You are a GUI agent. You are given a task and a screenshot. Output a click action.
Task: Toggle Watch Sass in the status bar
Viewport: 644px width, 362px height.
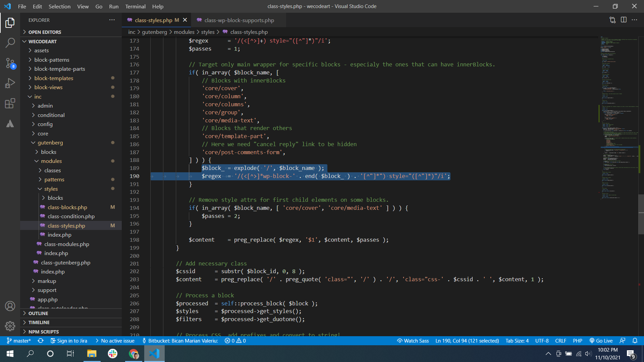[413, 341]
